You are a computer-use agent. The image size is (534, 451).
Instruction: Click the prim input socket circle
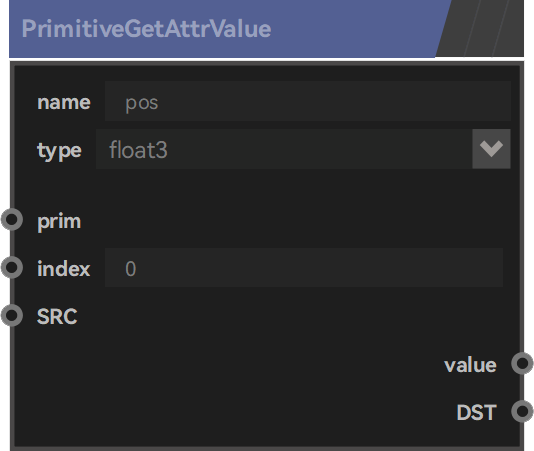coord(12,220)
